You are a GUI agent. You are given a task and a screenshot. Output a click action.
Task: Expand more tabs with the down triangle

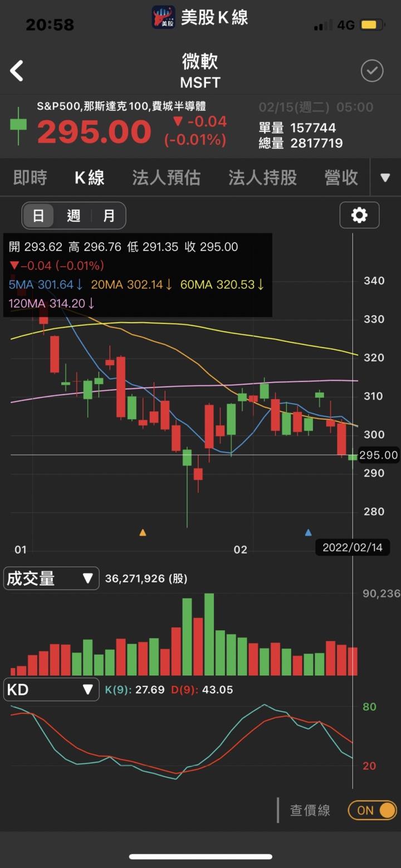pyautogui.click(x=385, y=178)
